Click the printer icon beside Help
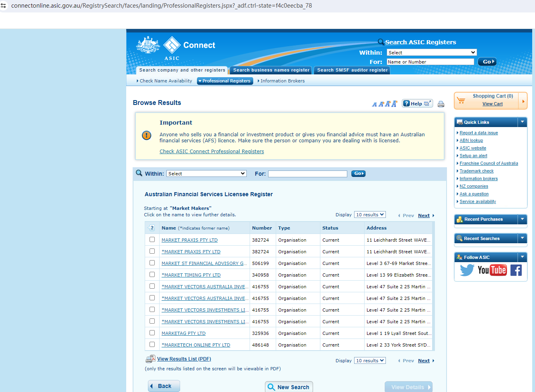The height and width of the screenshot is (392, 535). [441, 104]
